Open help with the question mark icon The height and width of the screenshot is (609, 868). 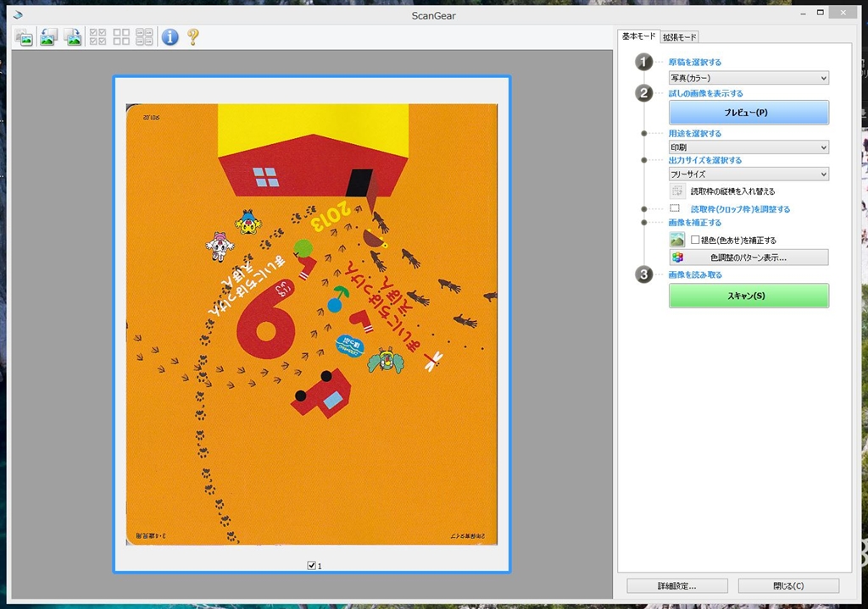(x=193, y=36)
